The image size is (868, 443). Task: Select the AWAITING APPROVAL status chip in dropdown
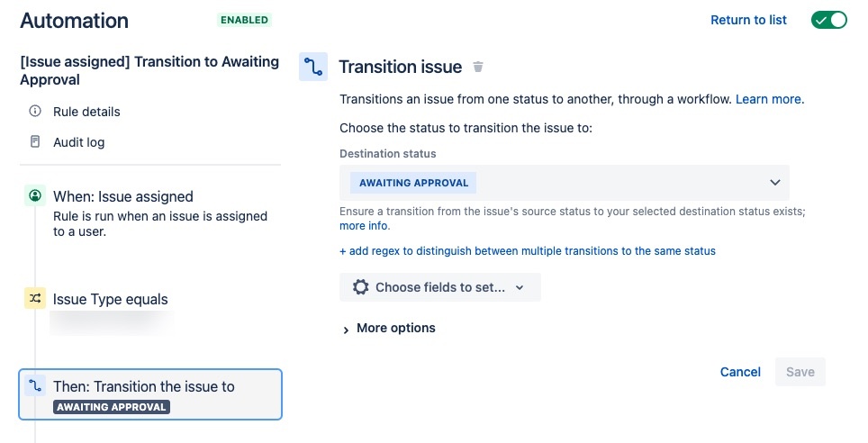[413, 183]
